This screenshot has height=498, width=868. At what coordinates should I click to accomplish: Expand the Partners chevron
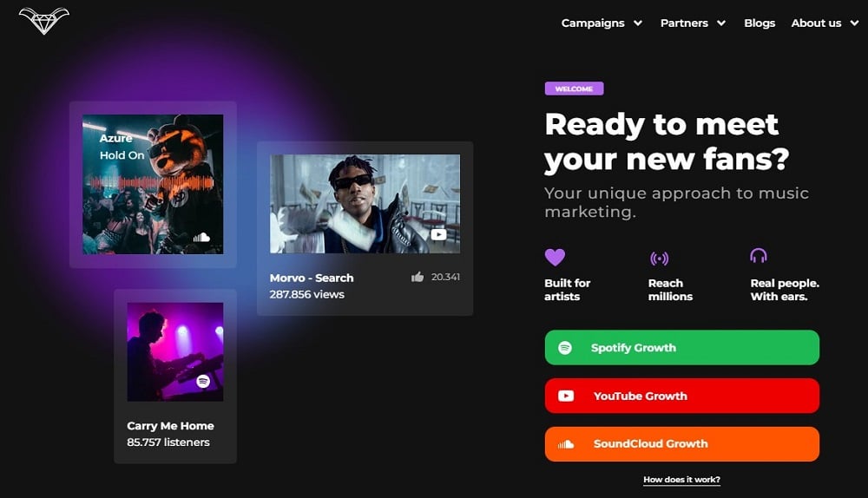click(721, 23)
